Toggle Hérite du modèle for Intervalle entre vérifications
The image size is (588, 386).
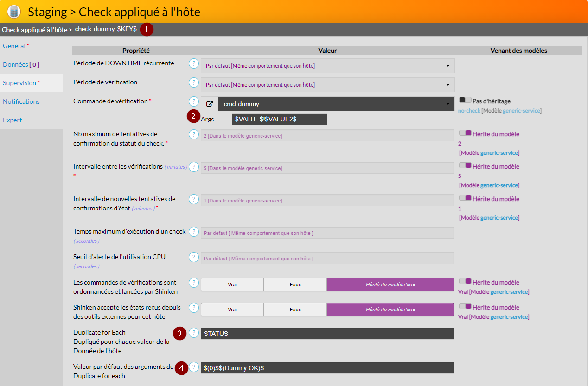click(465, 166)
